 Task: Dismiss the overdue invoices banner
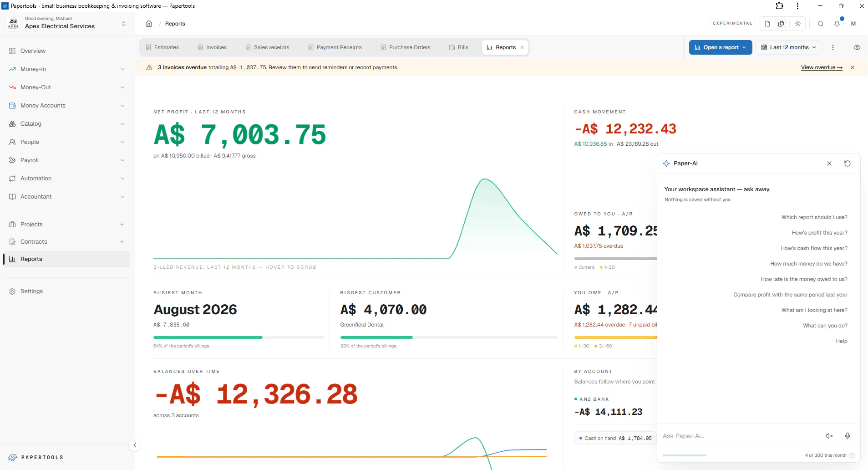853,67
